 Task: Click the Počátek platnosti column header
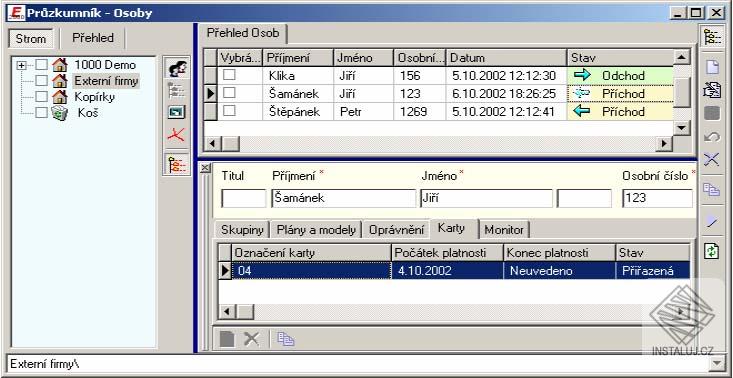coord(447,253)
